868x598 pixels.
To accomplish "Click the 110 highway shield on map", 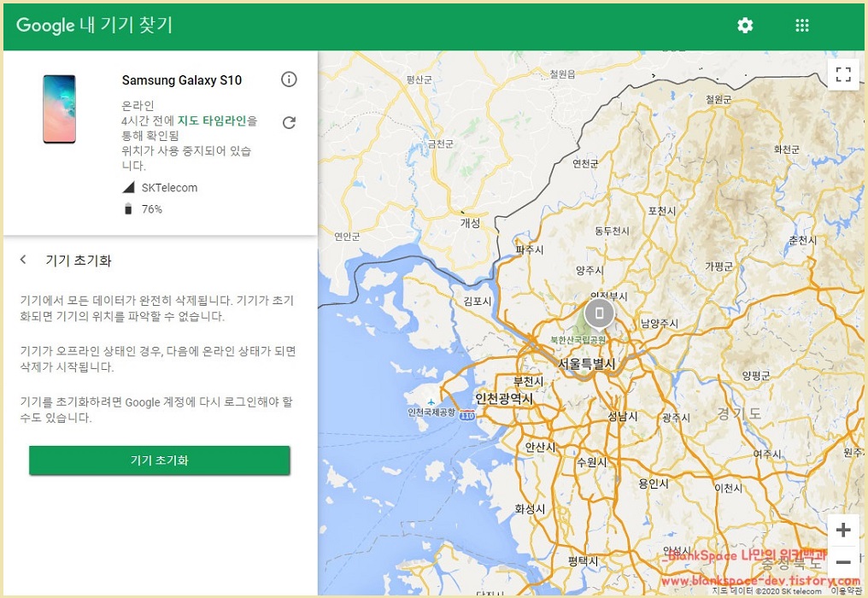I will click(x=467, y=416).
